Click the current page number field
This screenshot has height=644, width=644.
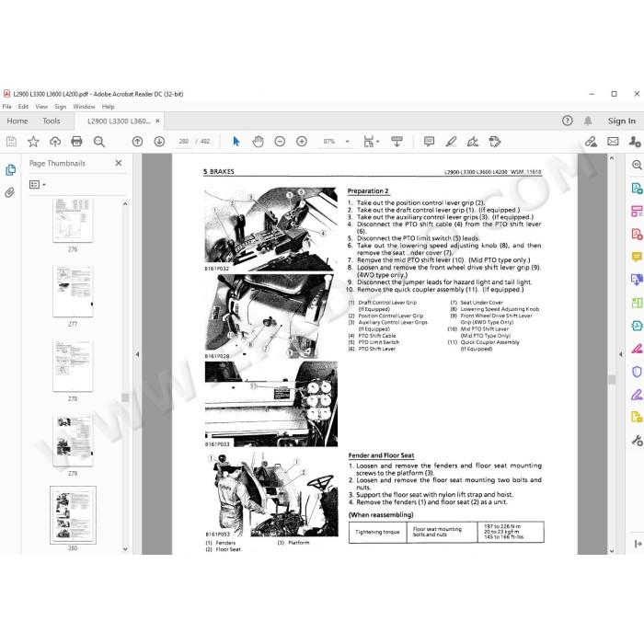184,142
